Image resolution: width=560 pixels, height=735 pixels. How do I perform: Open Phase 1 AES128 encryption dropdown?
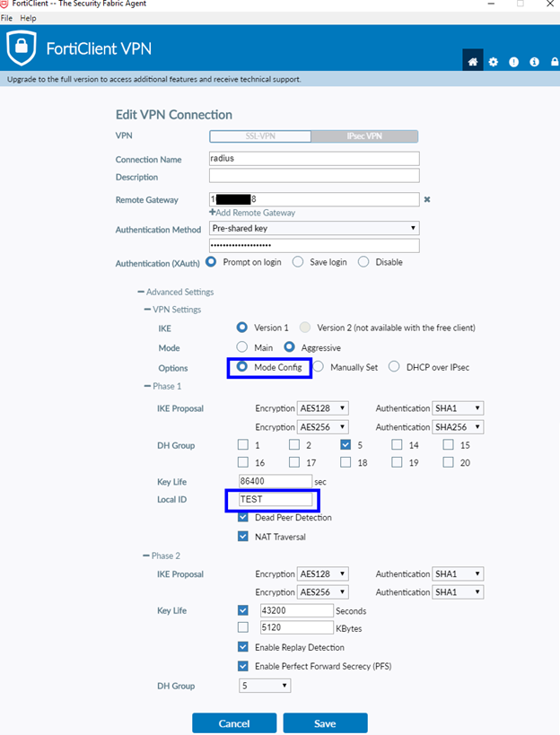pyautogui.click(x=322, y=408)
